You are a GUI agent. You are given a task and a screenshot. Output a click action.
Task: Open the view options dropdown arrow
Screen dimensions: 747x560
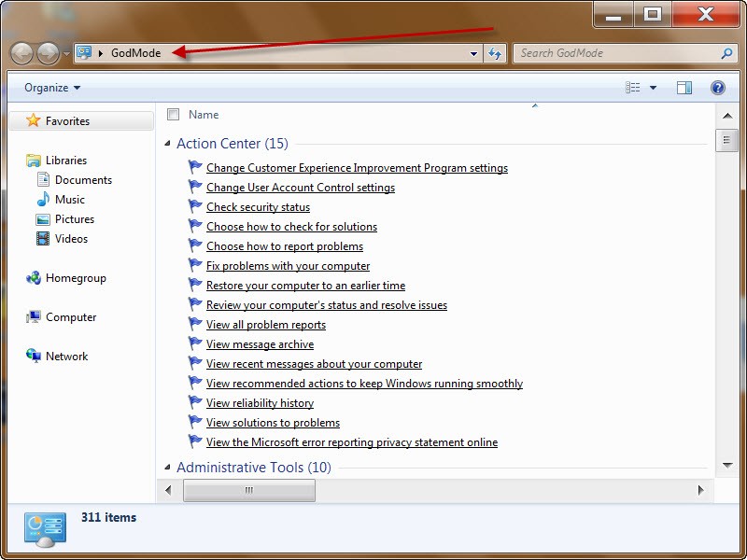point(653,88)
